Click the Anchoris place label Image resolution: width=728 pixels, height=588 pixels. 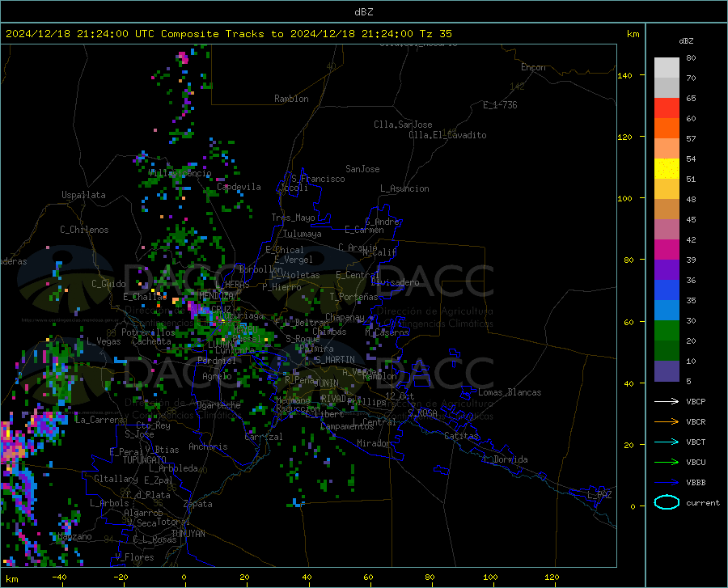[x=208, y=446]
